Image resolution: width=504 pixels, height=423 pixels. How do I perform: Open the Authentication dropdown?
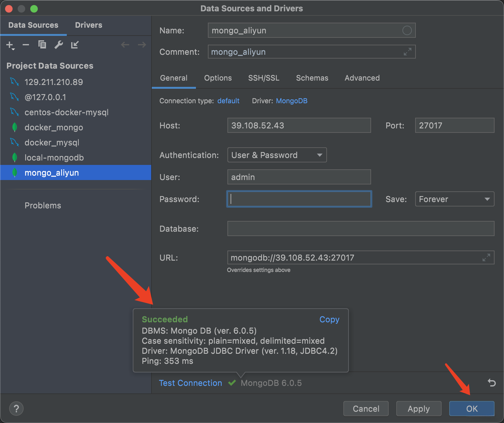click(277, 155)
